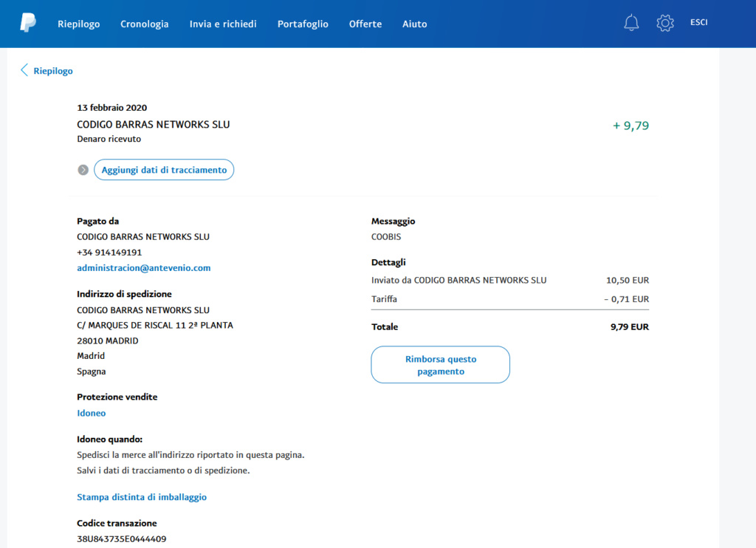Select the transaction code 38U843735E0444409
Viewport: 756px width, 548px height.
click(122, 539)
